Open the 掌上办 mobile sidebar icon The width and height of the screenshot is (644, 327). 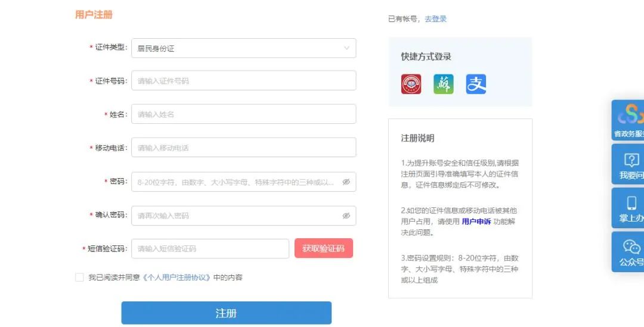pyautogui.click(x=627, y=208)
